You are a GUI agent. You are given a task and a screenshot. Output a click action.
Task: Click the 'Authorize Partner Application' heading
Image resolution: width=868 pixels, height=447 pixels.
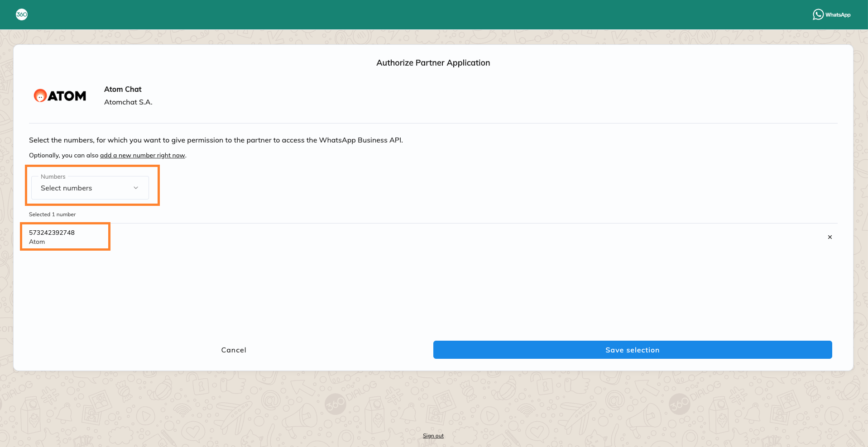coord(433,63)
